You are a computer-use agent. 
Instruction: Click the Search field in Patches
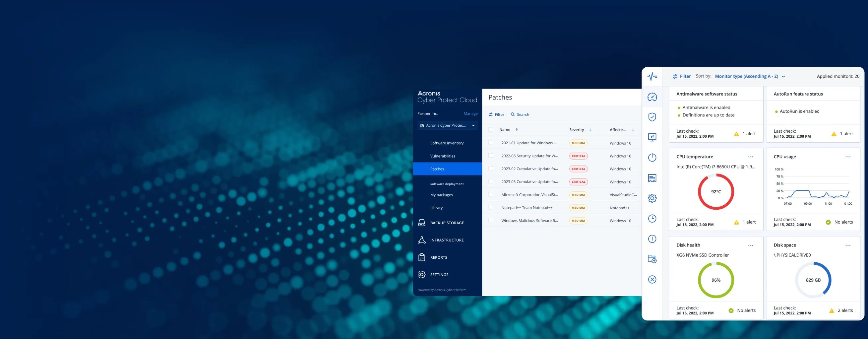520,114
